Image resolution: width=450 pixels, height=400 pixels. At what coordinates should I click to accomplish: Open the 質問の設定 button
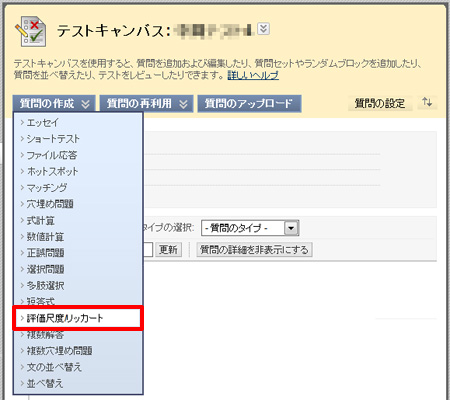380,103
